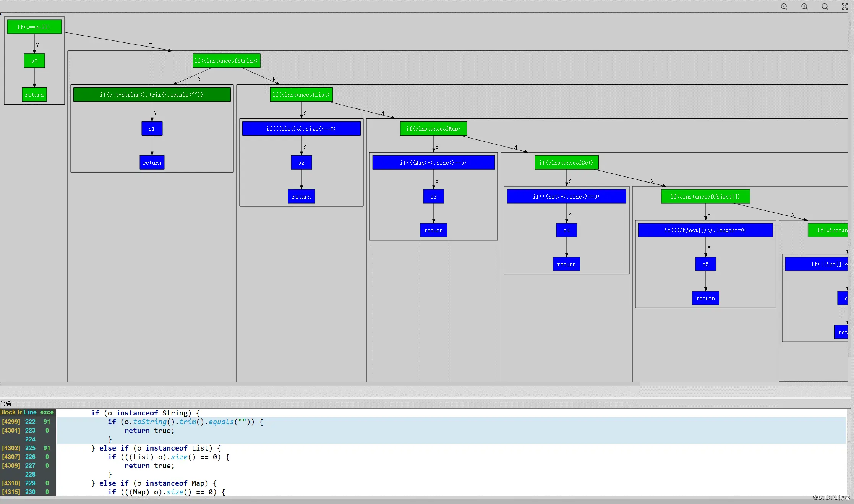Select the if(oinstanceofSet) node
The width and height of the screenshot is (854, 504).
point(566,163)
